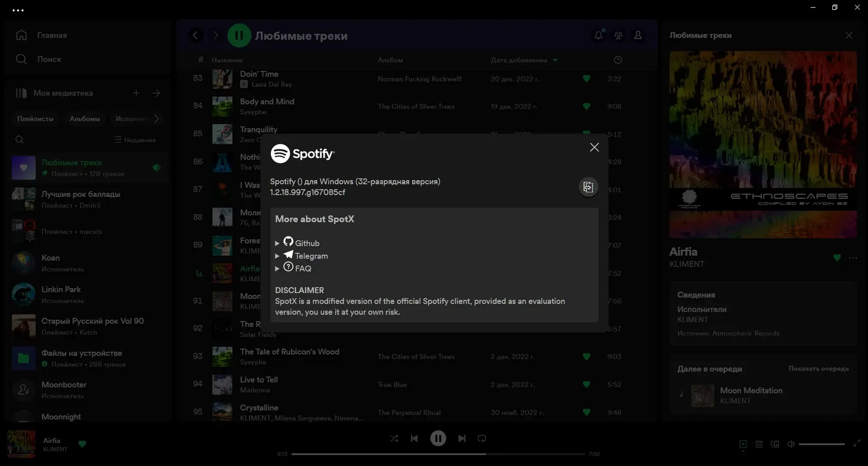Toggle like on Airfia in the side panel
This screenshot has height=466, width=868.
(837, 258)
